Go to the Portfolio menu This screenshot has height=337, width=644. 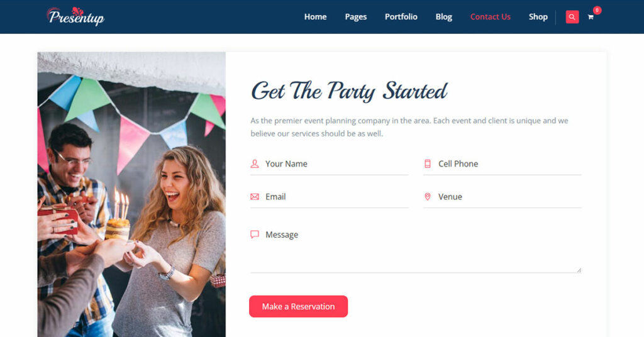coord(401,17)
